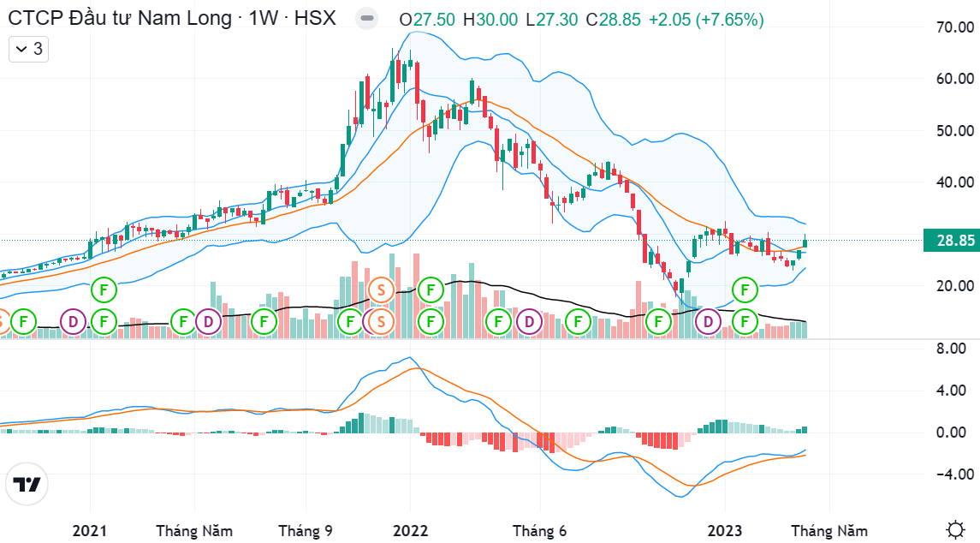Click the Tháng 9 time axis label
The width and height of the screenshot is (980, 543).
pyautogui.click(x=306, y=531)
